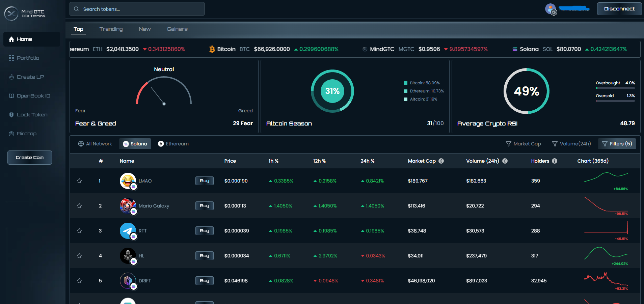Screen dimensions: 644x304
Task: Open the Volume(24h) sort options
Action: [571, 143]
